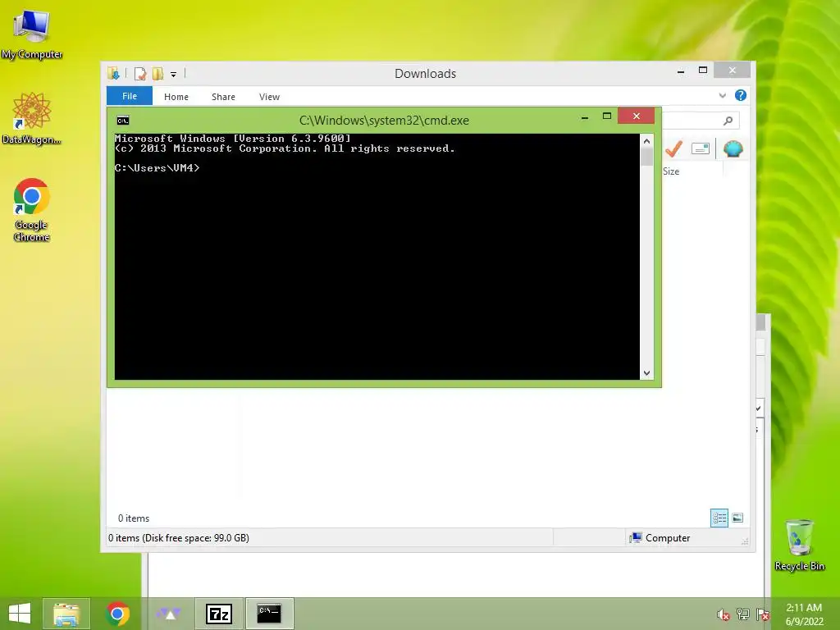Click the search magnifier in Downloads
The image size is (840, 630).
pyautogui.click(x=728, y=121)
